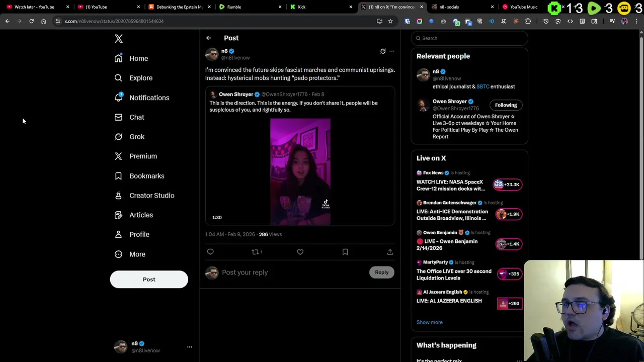Bookmark page with star icon
The height and width of the screenshot is (362, 644).
(x=390, y=21)
